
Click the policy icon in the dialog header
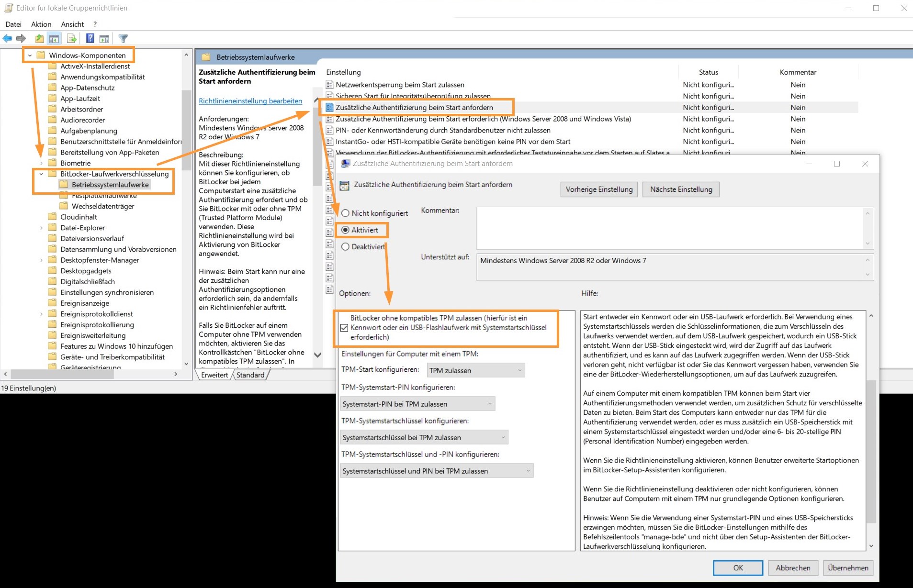344,185
